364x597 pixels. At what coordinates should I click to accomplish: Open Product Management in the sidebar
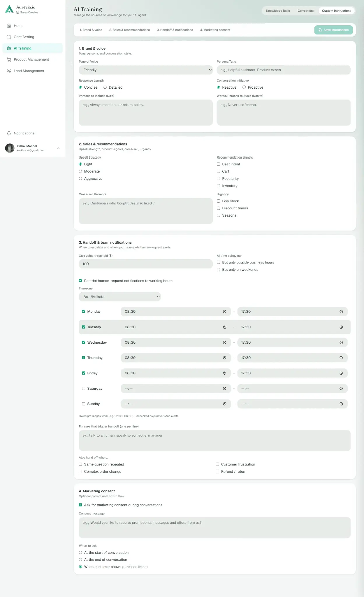[x=32, y=59]
